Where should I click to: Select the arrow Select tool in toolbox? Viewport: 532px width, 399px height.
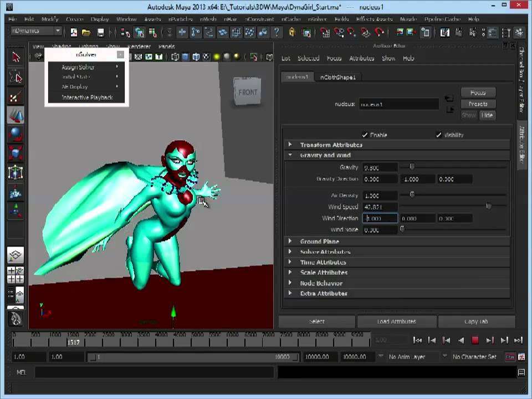tap(16, 57)
